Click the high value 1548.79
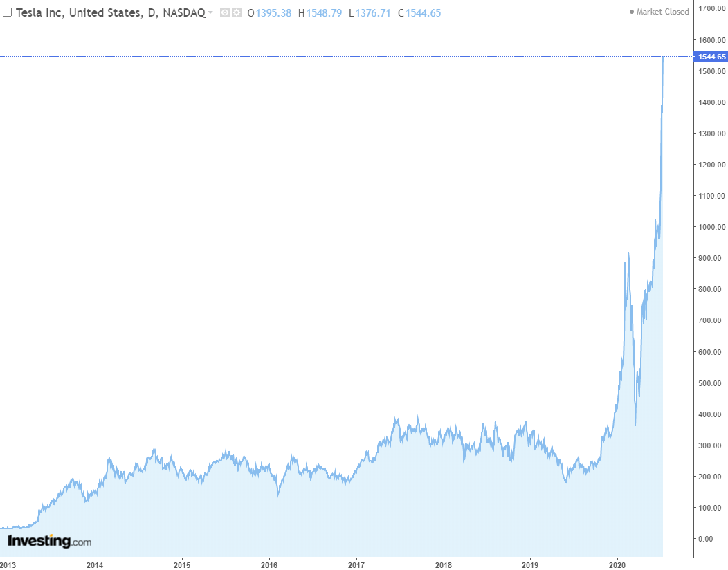This screenshot has height=570, width=728. click(x=324, y=13)
